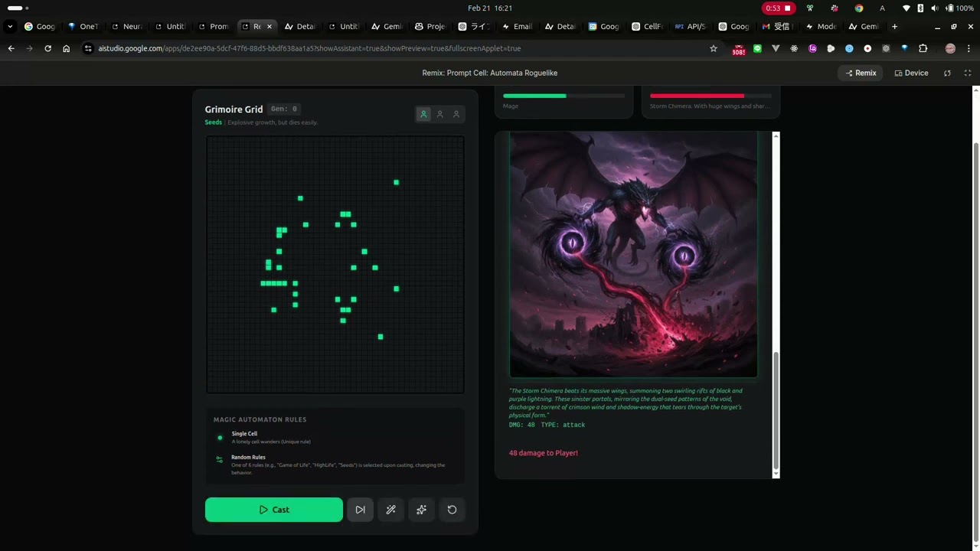Toggle fullscreen applet icon

(968, 73)
